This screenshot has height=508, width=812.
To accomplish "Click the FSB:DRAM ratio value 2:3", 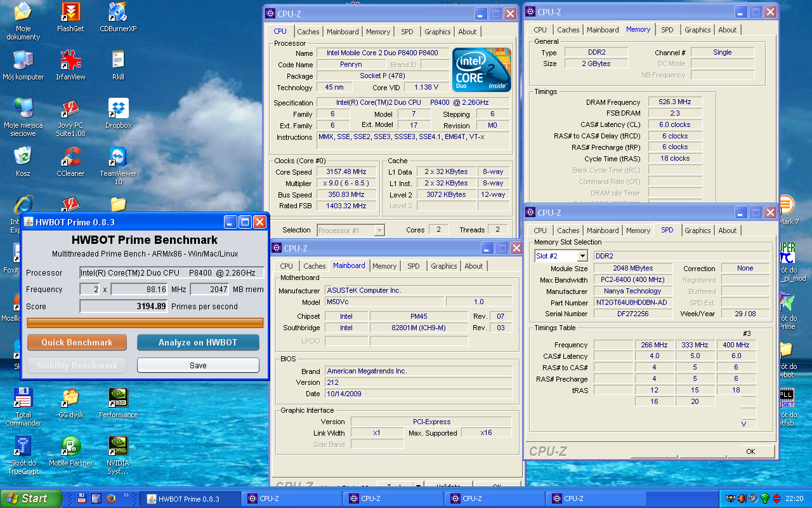I will [x=675, y=113].
